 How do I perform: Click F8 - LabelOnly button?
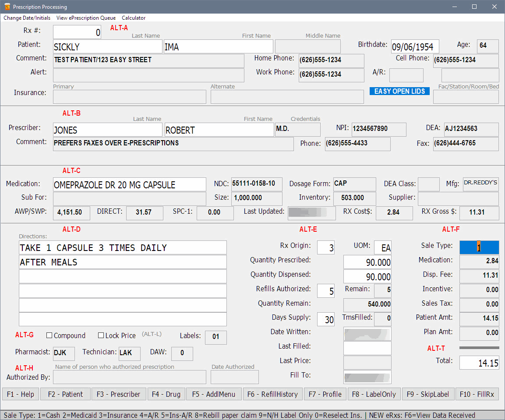[374, 394]
